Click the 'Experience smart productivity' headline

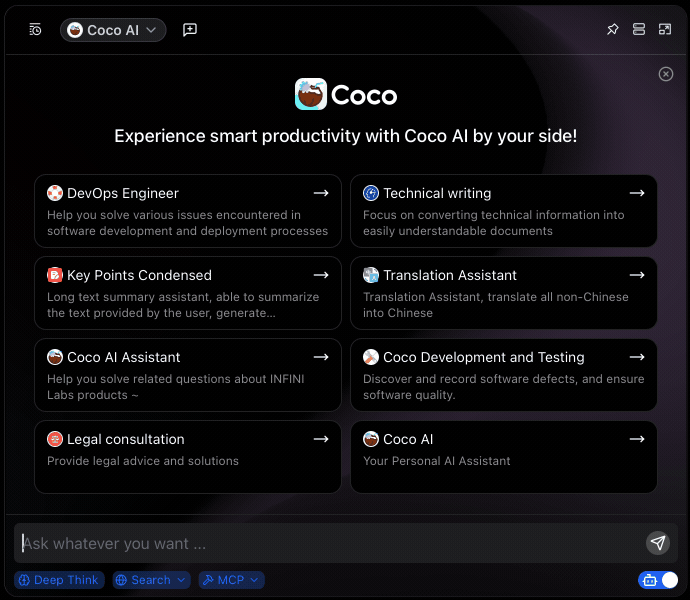[345, 136]
